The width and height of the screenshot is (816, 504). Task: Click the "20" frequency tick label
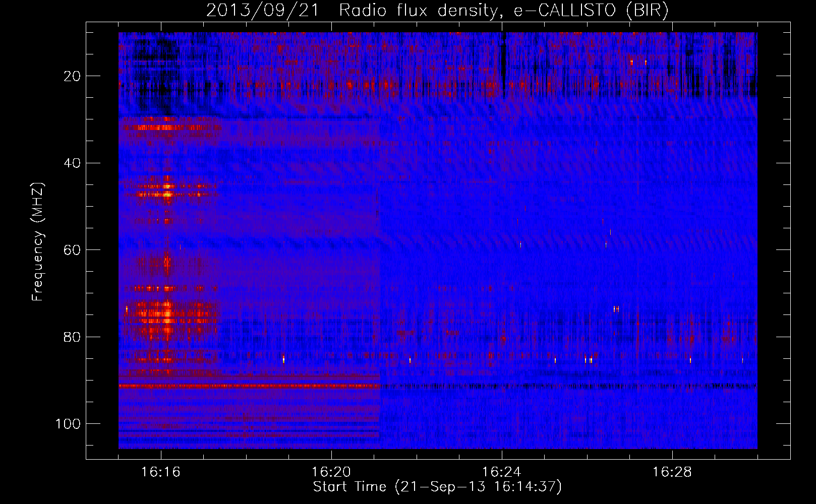72,76
